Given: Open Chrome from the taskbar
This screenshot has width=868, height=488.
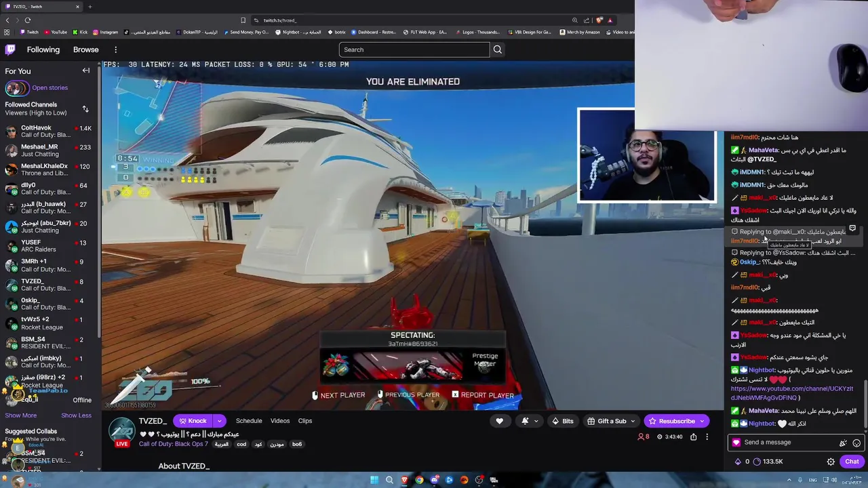Looking at the screenshot, I should click(419, 480).
